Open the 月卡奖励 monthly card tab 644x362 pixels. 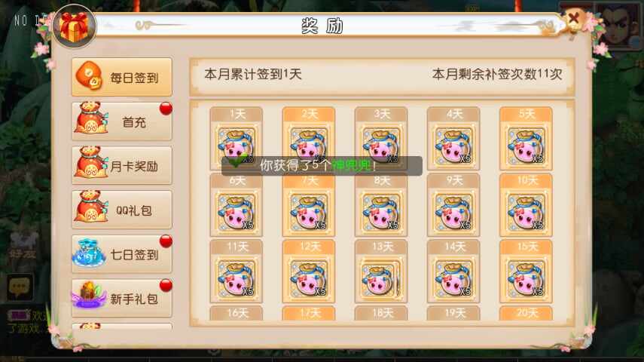pyautogui.click(x=121, y=165)
